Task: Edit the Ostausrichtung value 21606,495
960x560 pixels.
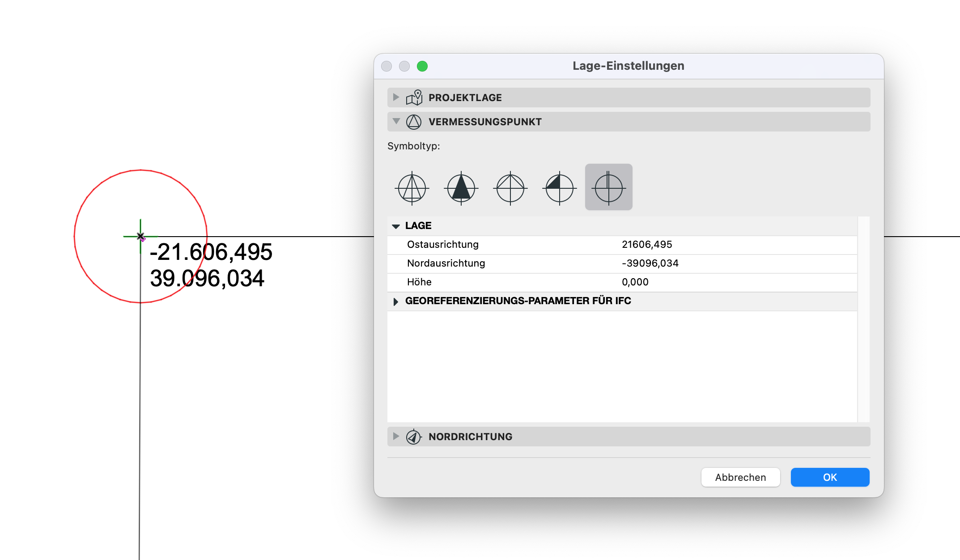Action: click(x=647, y=245)
